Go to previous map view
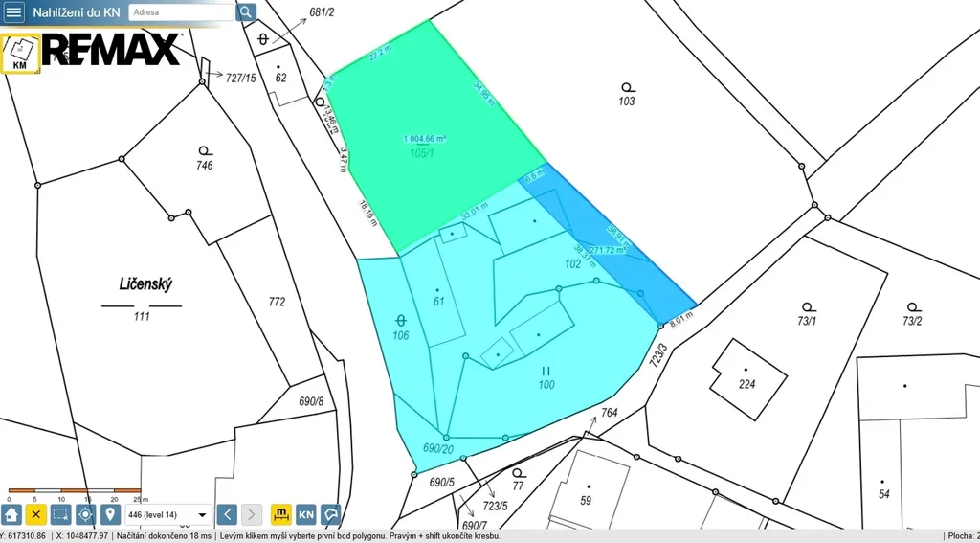Screen dimensions: 980x543 (x=227, y=514)
